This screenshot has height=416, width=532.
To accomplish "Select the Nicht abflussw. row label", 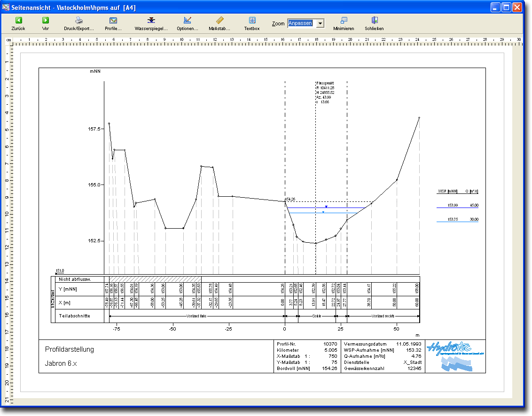I will click(x=75, y=279).
